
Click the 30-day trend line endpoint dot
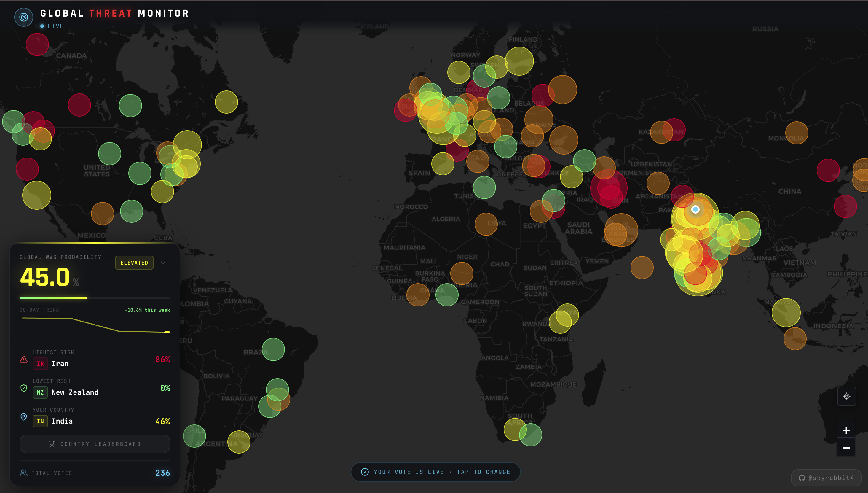pyautogui.click(x=167, y=332)
